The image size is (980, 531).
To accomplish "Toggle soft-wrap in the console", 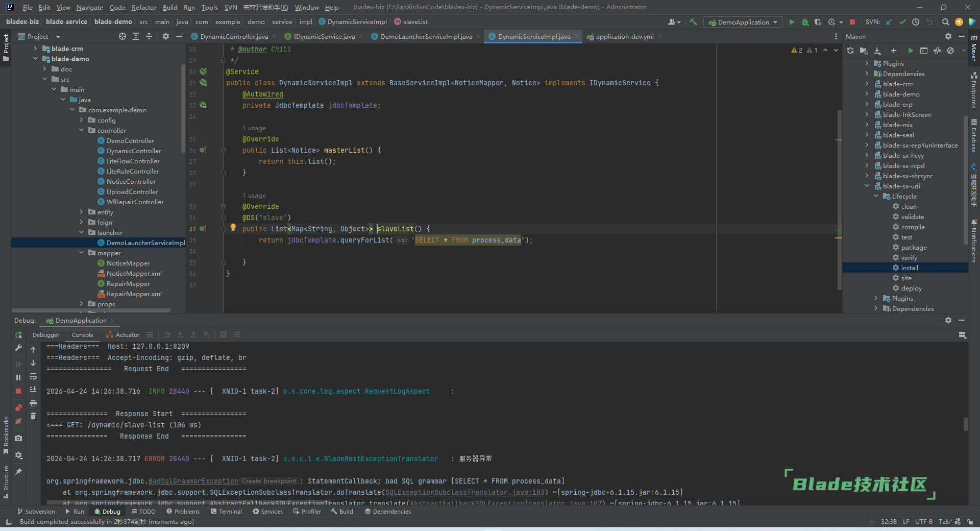I will click(x=33, y=377).
